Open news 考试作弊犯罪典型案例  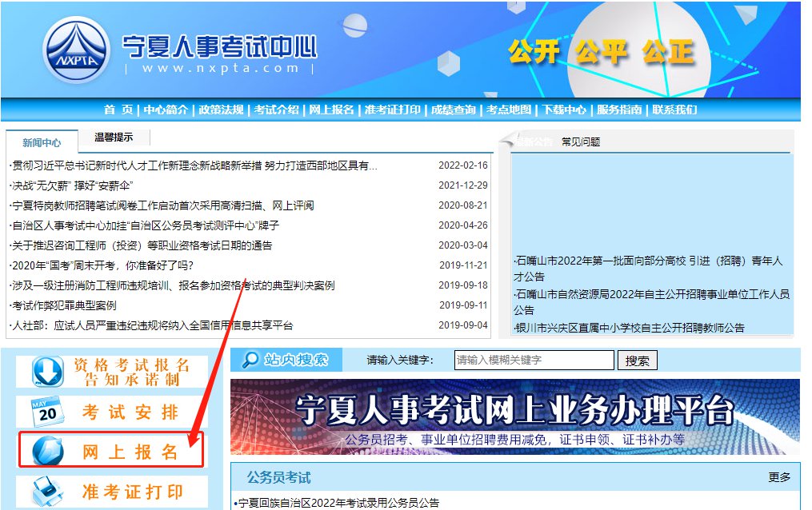point(62,305)
